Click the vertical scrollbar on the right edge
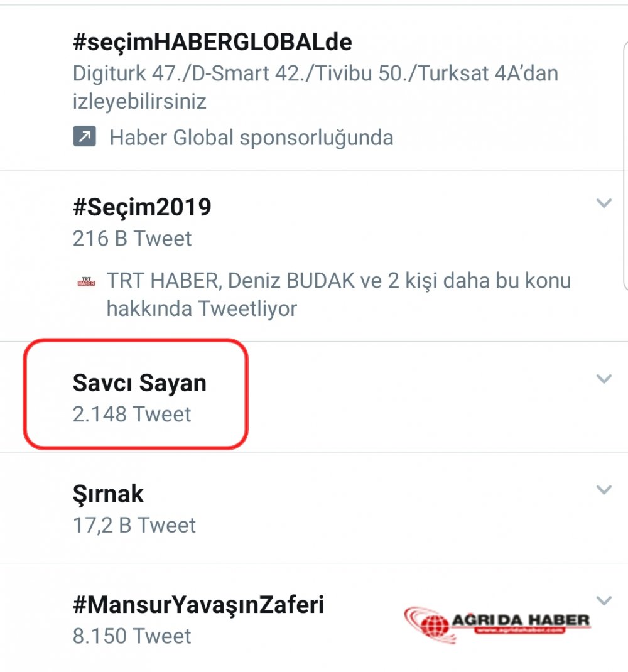The width and height of the screenshot is (628, 672). click(625, 163)
